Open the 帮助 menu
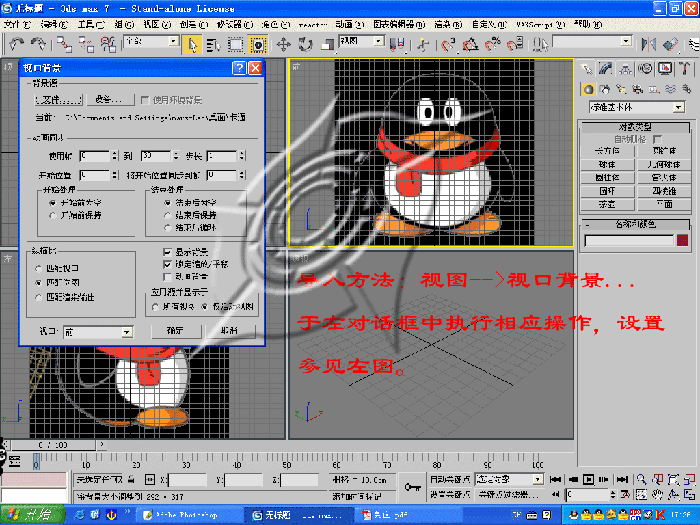 588,25
